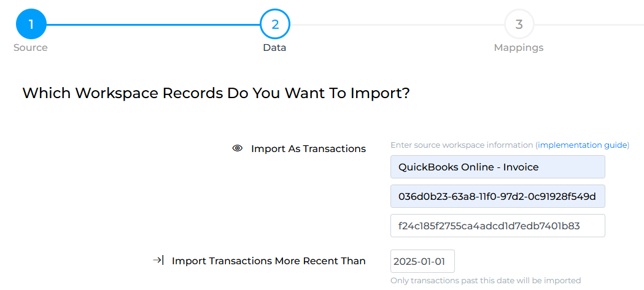Click the arrow icon beside Import Transactions More Recent

click(158, 261)
